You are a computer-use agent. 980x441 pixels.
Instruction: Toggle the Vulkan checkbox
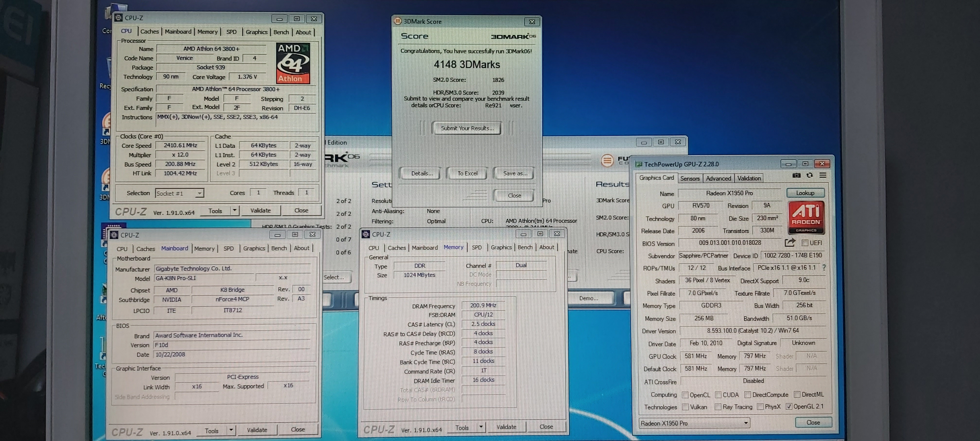685,407
